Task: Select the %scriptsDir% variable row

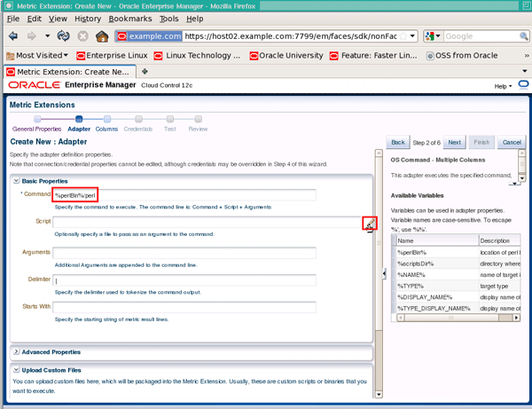Action: (456, 263)
